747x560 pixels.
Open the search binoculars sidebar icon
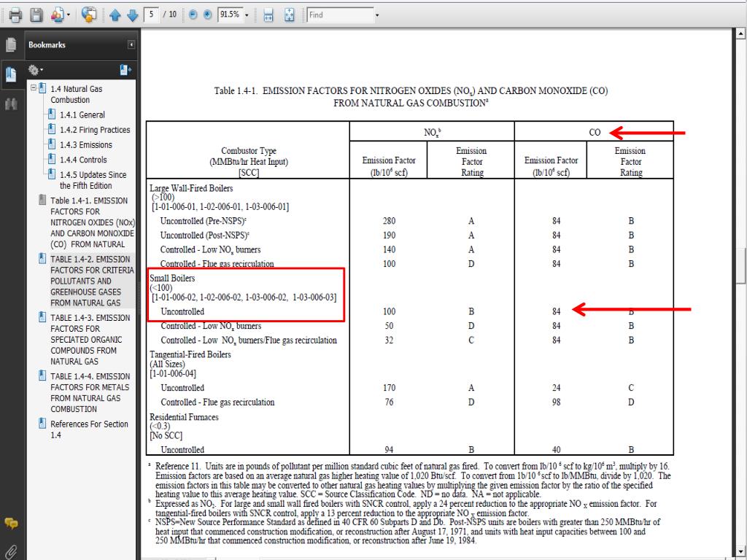click(x=10, y=104)
